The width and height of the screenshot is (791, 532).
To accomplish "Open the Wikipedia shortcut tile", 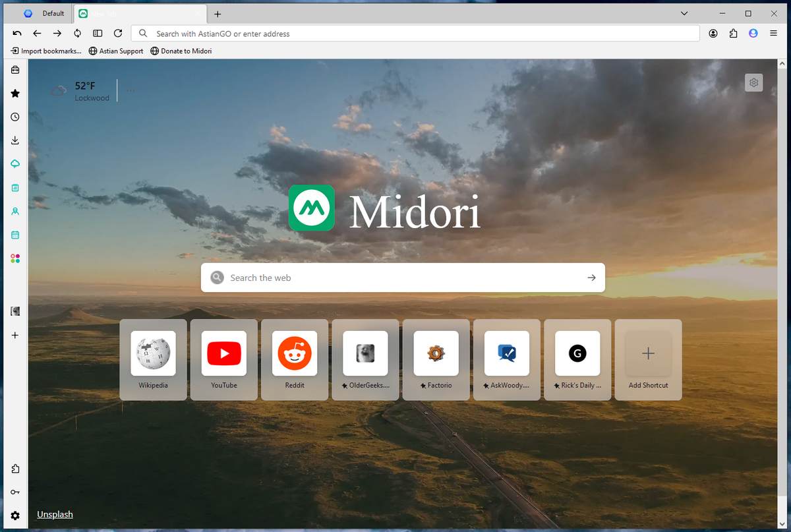I will point(153,360).
